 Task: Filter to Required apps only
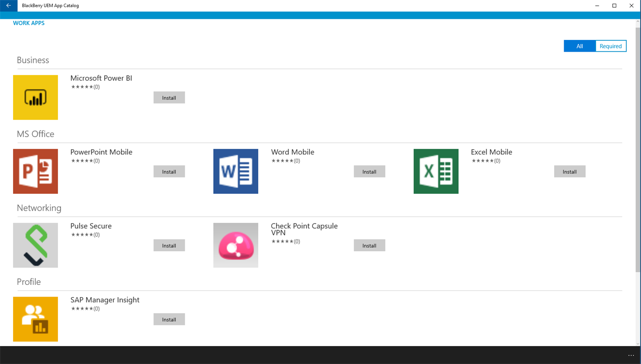tap(610, 46)
